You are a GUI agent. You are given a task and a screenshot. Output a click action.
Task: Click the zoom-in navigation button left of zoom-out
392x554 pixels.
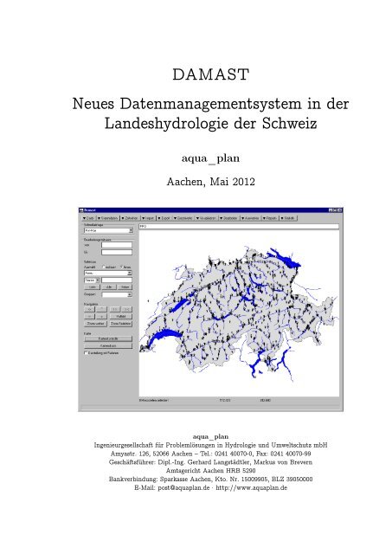click(x=115, y=310)
